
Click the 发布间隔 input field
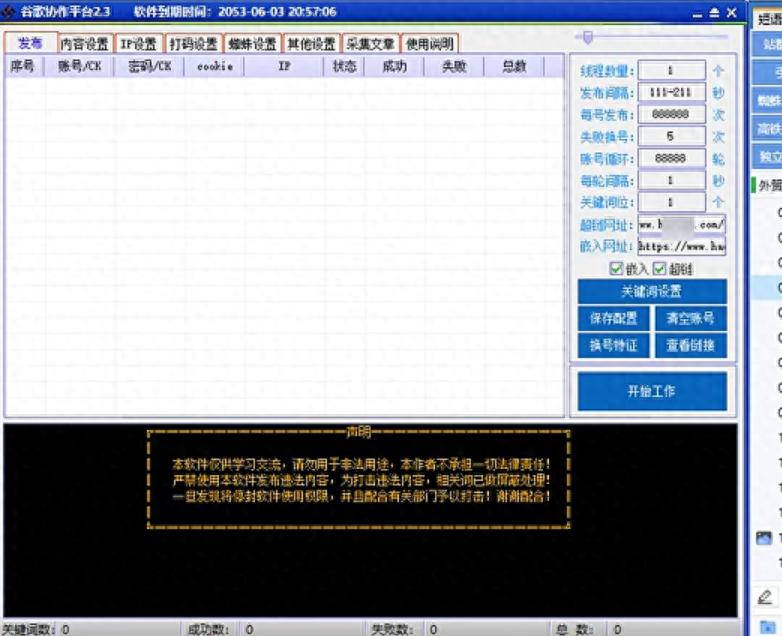[671, 92]
